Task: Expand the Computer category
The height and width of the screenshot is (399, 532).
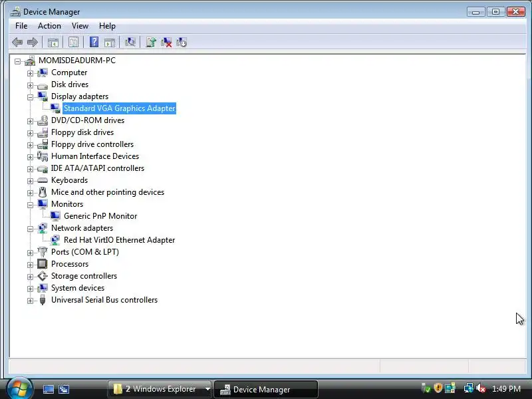Action: [30, 73]
